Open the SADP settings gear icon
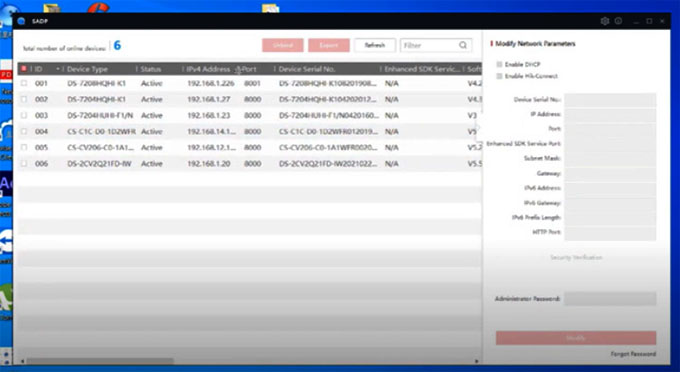The image size is (680, 372). [605, 21]
